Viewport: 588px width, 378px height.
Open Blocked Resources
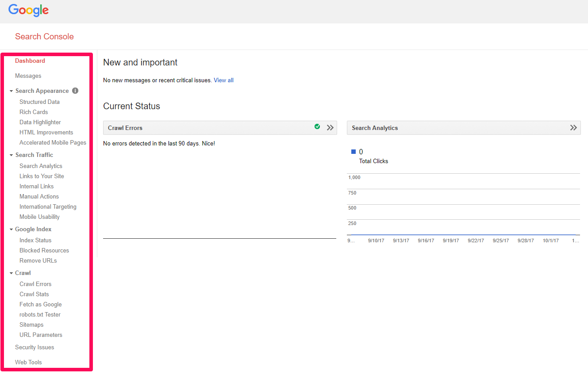pos(44,250)
